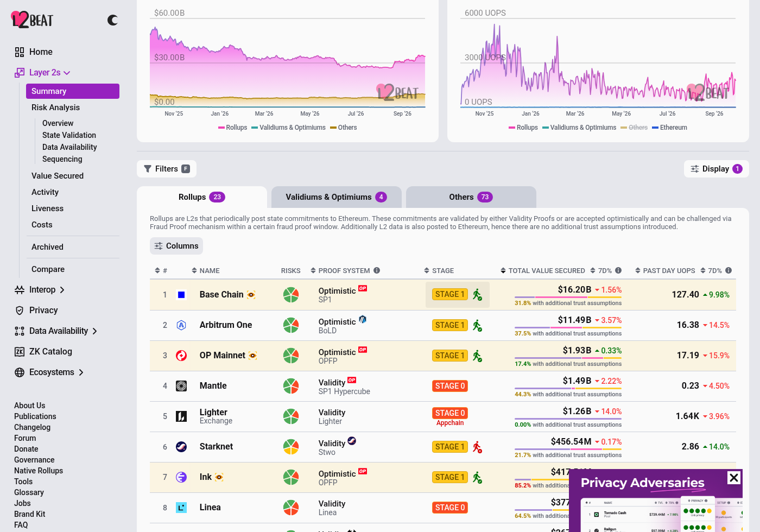Open the Glossary link
The width and height of the screenshot is (760, 532).
pos(29,492)
